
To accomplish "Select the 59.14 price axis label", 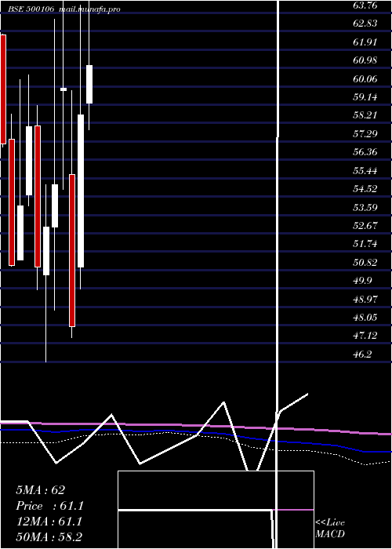I will (365, 97).
